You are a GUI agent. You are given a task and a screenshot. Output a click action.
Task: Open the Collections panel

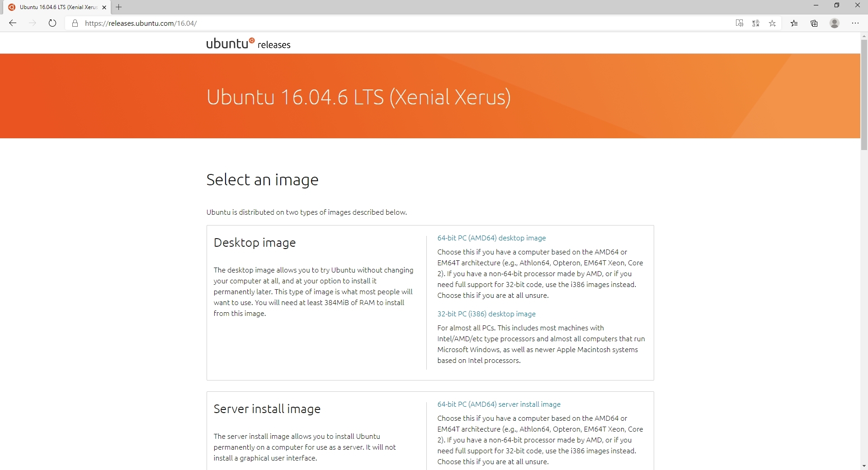tap(814, 23)
